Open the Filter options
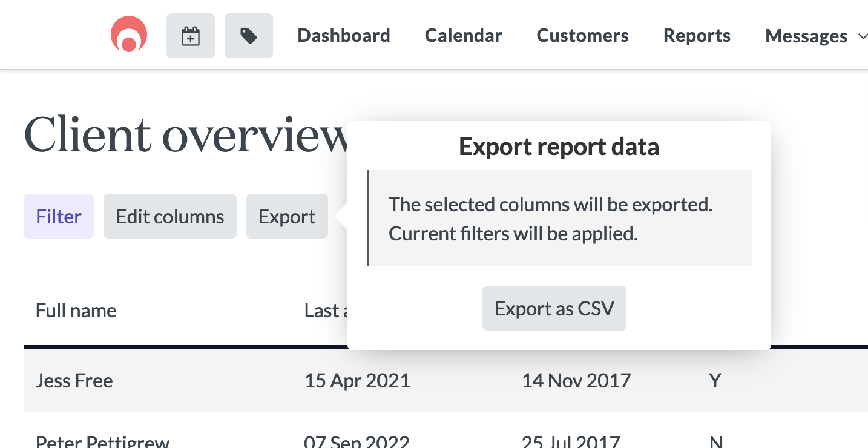Viewport: 868px width, 448px height. (x=59, y=216)
